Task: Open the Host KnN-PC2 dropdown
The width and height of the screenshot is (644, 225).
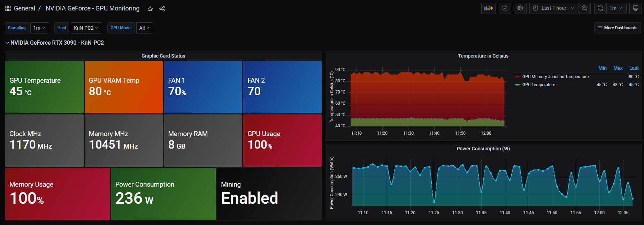Action: pos(86,28)
